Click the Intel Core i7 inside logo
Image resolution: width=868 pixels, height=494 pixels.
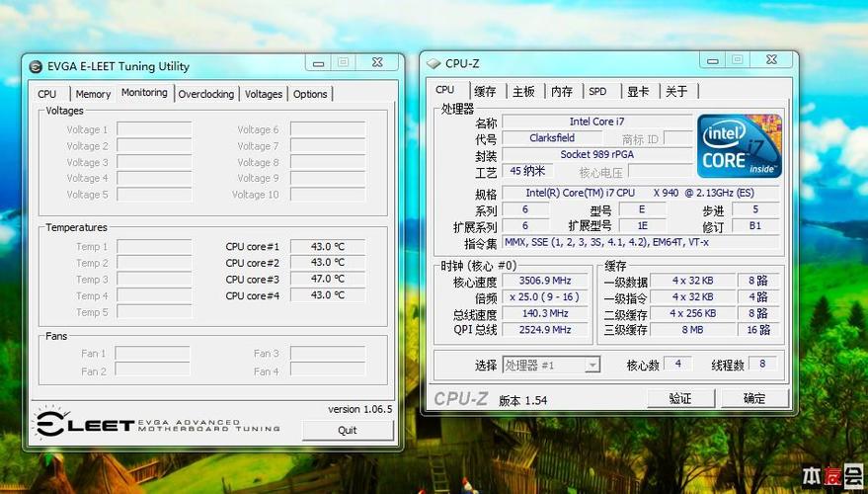click(x=739, y=145)
